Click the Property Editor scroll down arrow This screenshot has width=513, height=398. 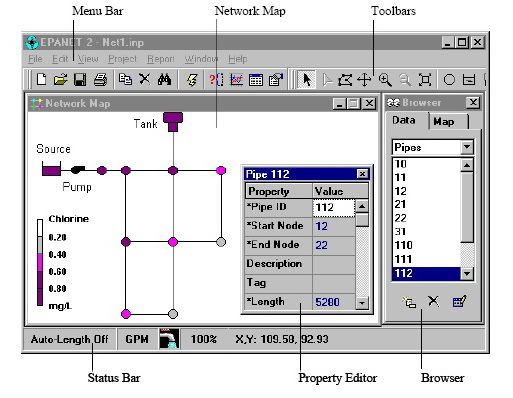coord(362,303)
